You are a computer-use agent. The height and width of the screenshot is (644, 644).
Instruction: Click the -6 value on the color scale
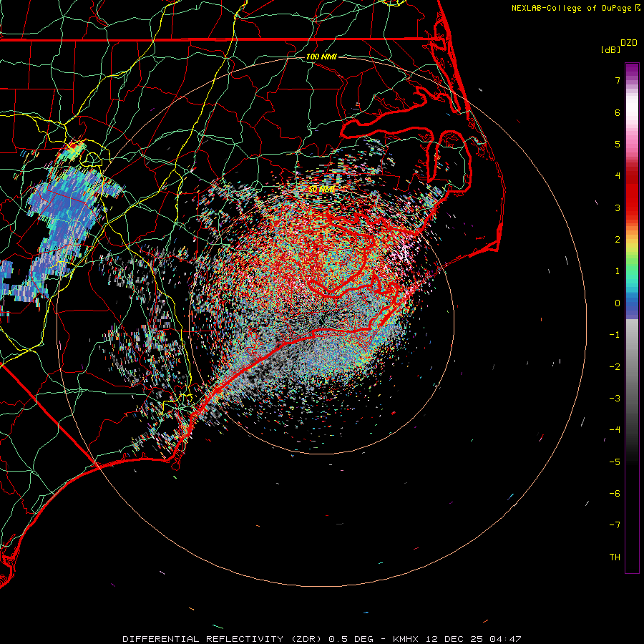coord(615,493)
